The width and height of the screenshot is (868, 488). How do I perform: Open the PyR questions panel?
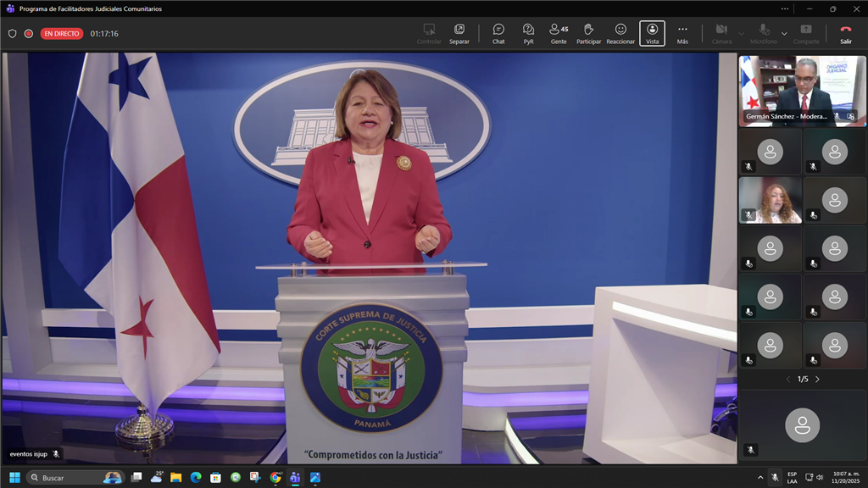pos(528,33)
